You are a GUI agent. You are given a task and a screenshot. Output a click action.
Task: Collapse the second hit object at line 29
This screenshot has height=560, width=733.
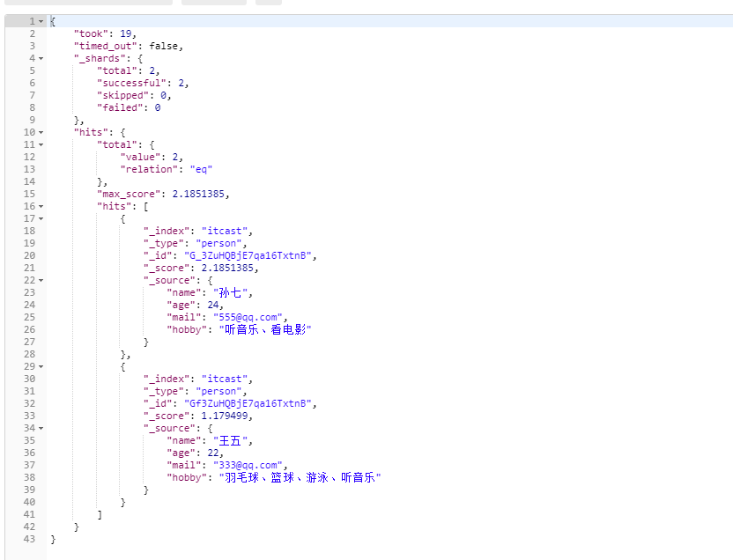(41, 366)
